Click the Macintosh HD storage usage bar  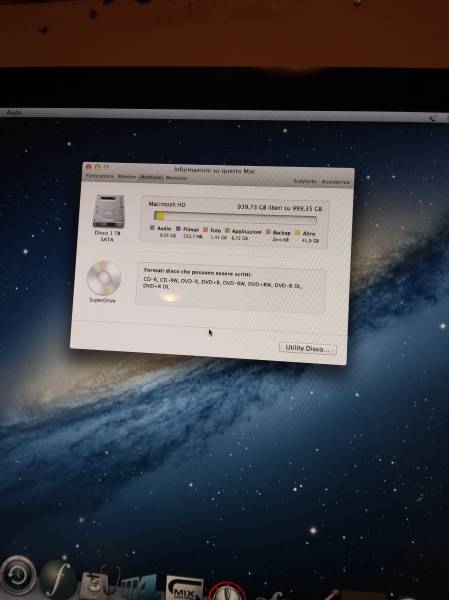pyautogui.click(x=235, y=218)
